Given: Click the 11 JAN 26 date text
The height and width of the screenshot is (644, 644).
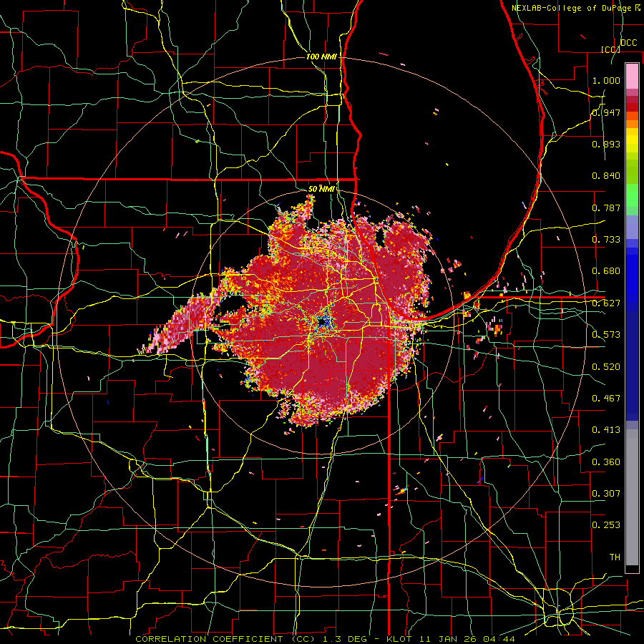Looking at the screenshot, I should click(x=449, y=639).
